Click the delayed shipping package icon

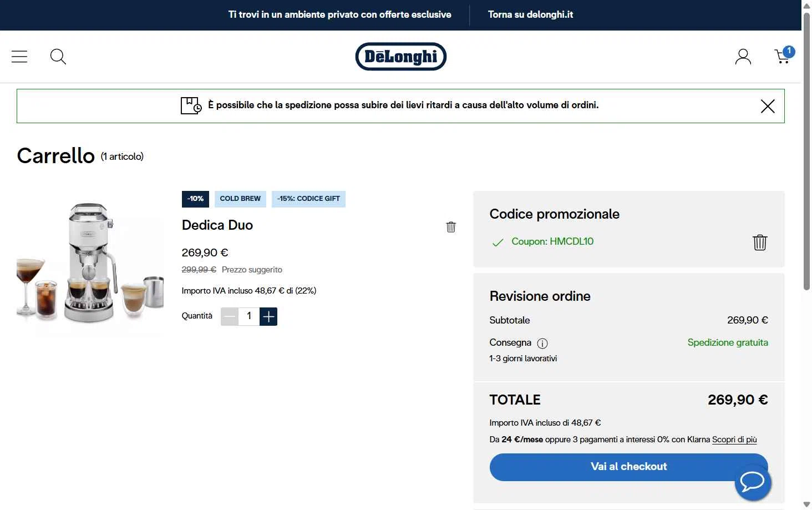[x=191, y=105]
